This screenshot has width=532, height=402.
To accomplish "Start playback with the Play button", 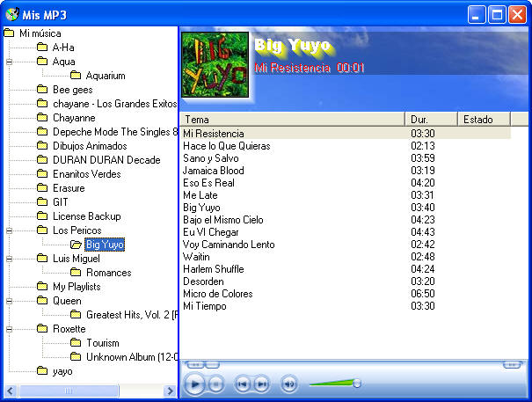I will click(x=194, y=384).
